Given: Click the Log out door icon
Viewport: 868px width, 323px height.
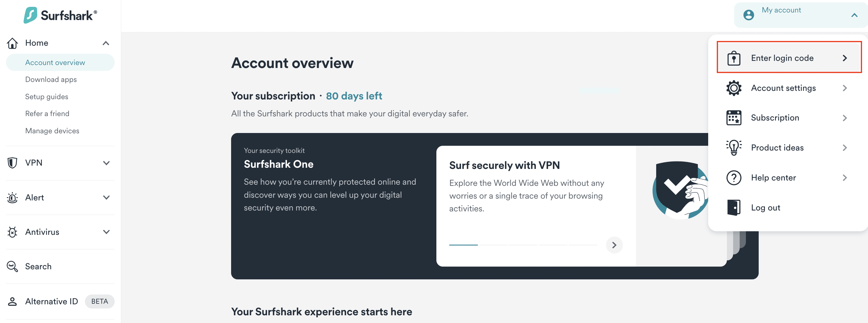Looking at the screenshot, I should click(733, 208).
